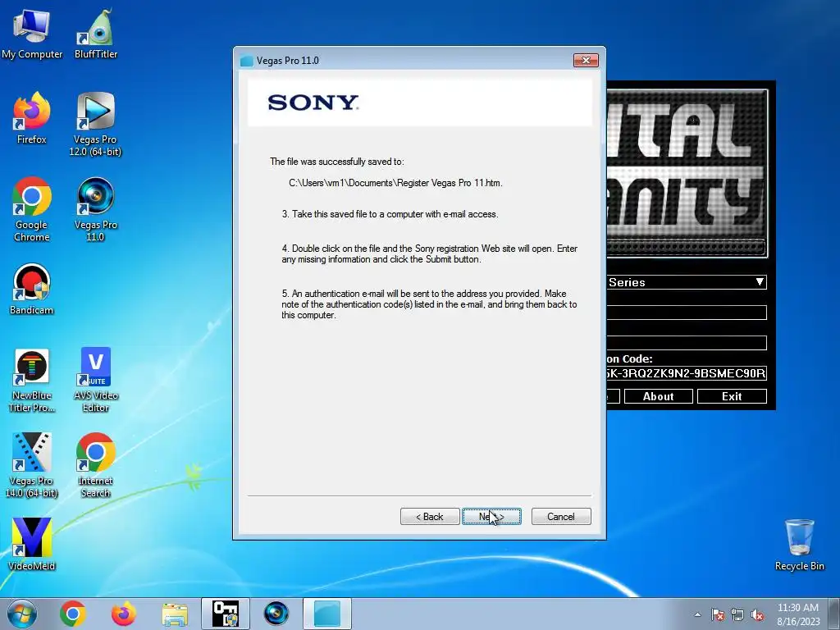The image size is (840, 630).
Task: Open Windows Explorer from the taskbar
Action: (175, 614)
